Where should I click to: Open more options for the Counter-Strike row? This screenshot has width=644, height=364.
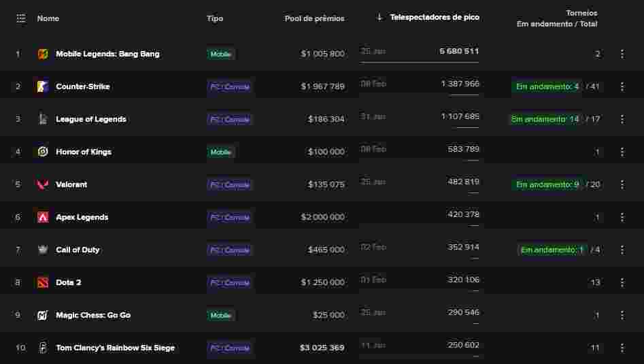coord(622,86)
